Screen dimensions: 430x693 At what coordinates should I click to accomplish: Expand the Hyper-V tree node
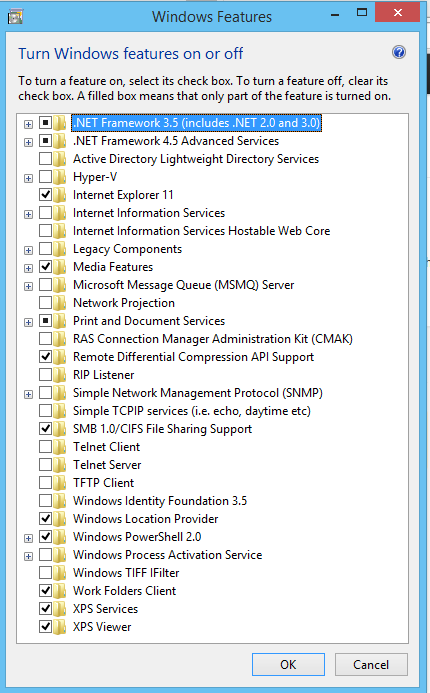[x=28, y=179]
